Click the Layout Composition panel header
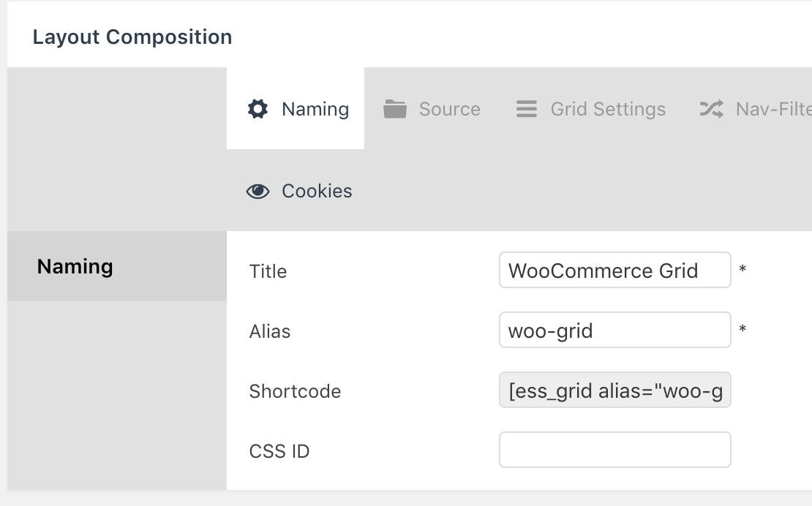Viewport: 812px width, 506px height. point(132,36)
